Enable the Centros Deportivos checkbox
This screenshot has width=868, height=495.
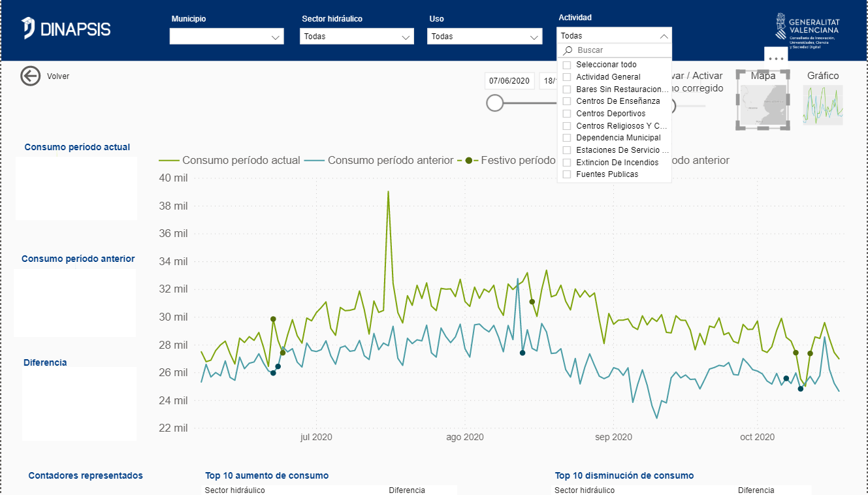click(567, 114)
